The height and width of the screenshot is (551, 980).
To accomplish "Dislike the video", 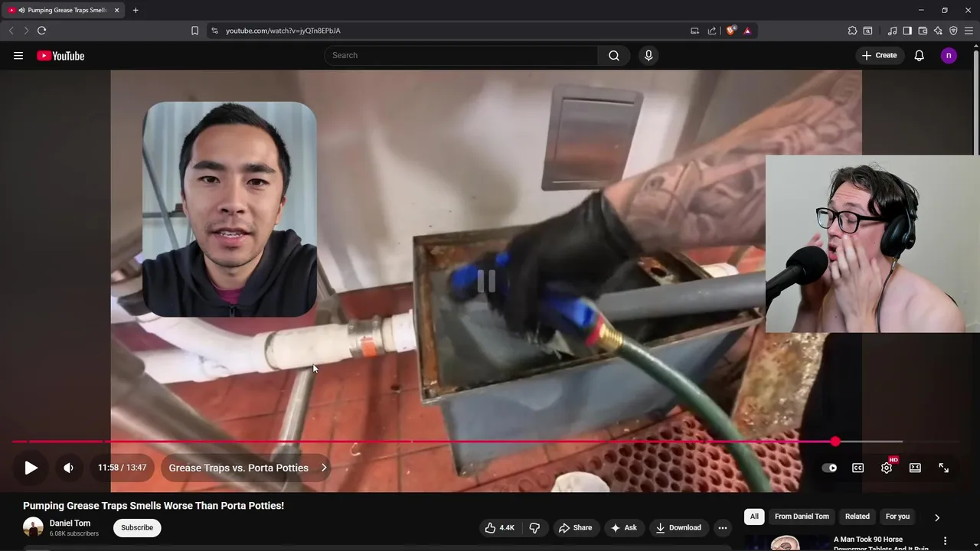I will [x=534, y=527].
